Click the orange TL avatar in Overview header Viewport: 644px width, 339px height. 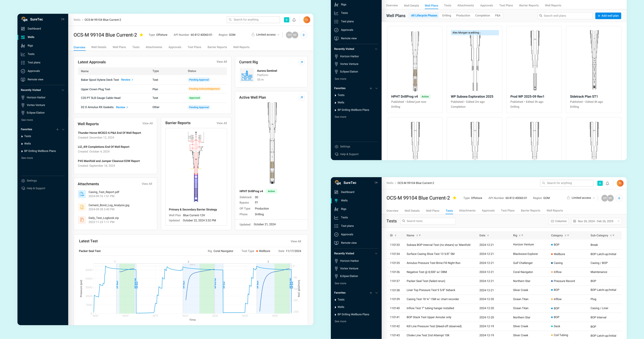point(306,20)
